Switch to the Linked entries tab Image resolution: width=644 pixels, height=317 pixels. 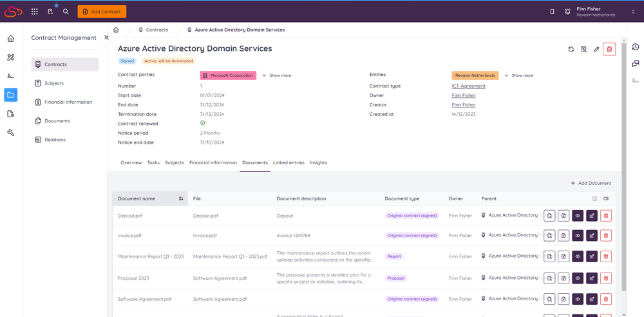pos(289,163)
